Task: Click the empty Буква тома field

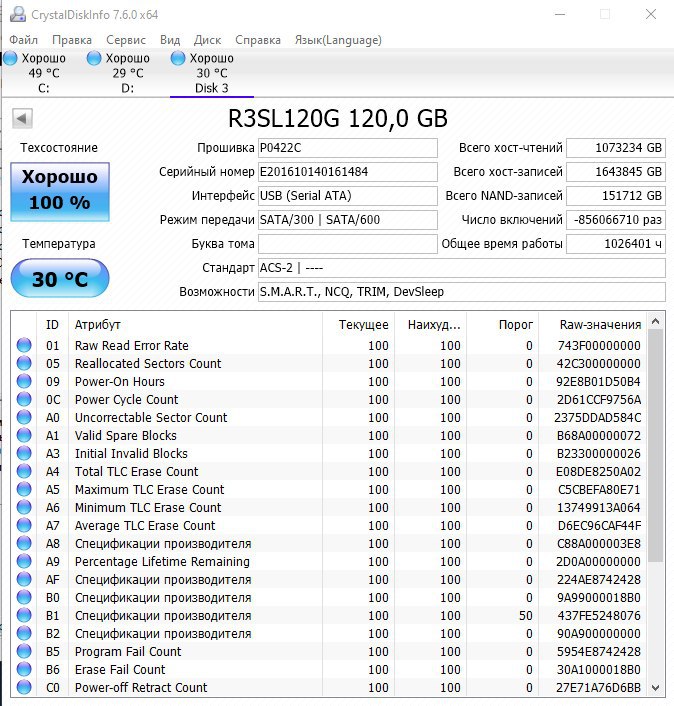Action: pyautogui.click(x=348, y=244)
